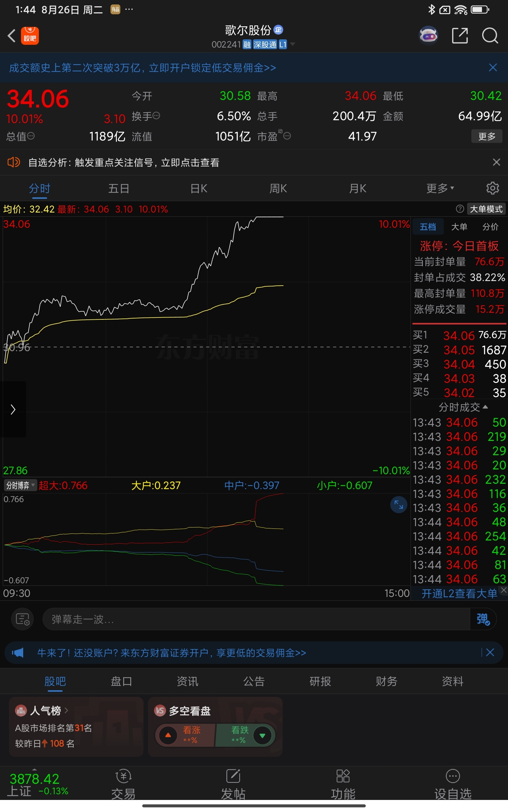Switch to 五日 chart tab

point(119,188)
